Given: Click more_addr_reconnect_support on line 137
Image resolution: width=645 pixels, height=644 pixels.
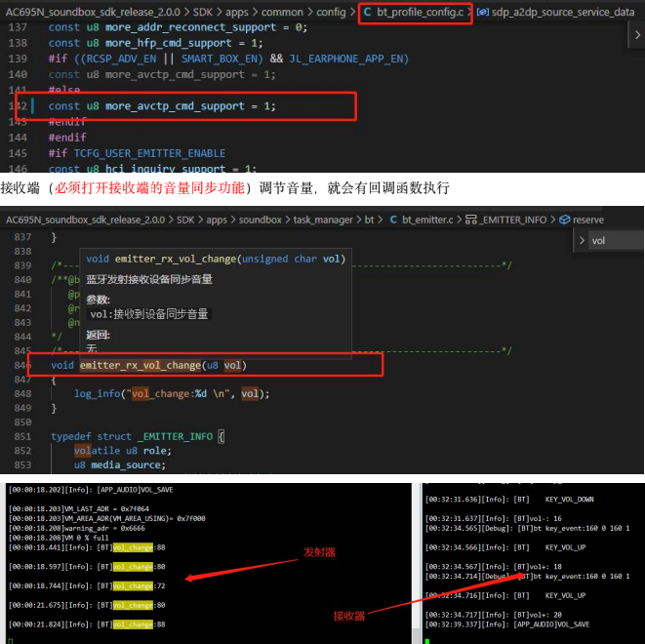Looking at the screenshot, I should point(190,27).
